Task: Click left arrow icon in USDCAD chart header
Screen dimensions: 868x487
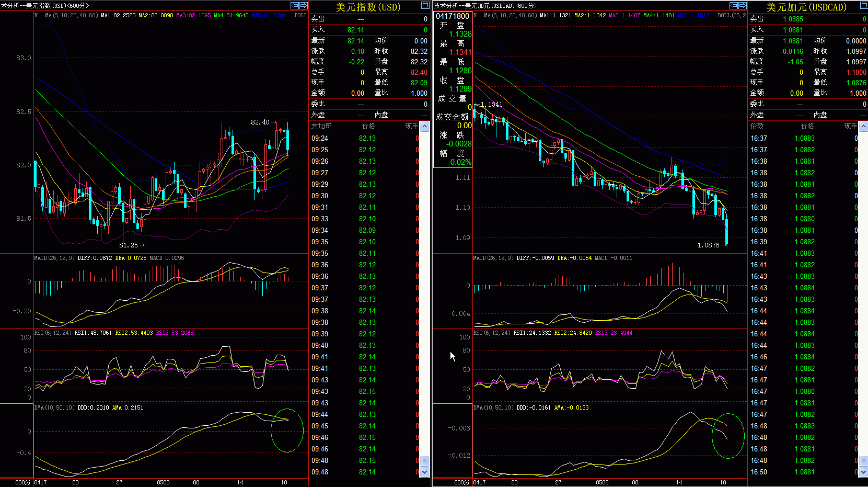Action: point(734,5)
